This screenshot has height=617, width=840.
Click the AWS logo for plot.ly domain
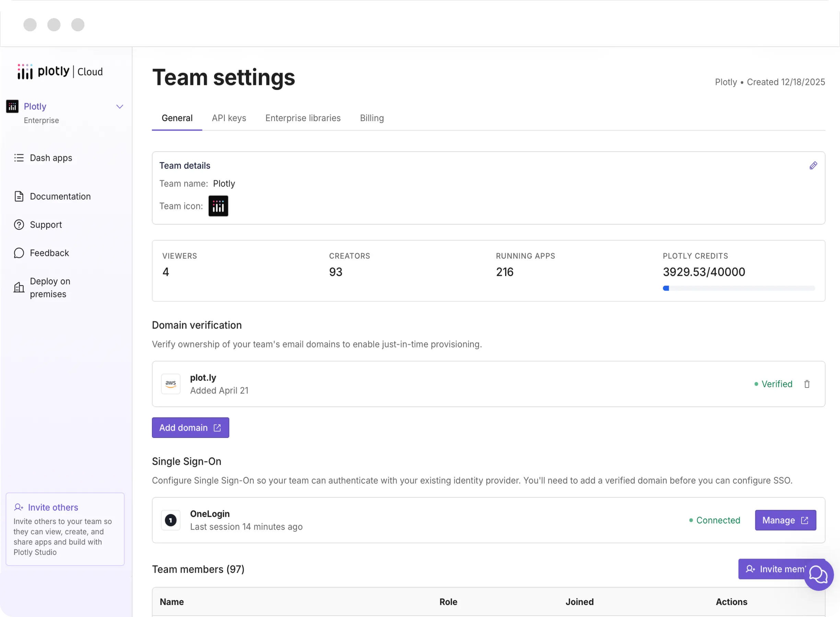coord(171,384)
